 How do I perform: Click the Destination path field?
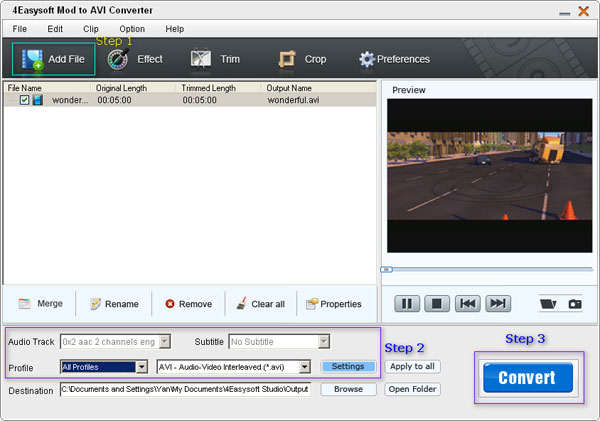(185, 390)
